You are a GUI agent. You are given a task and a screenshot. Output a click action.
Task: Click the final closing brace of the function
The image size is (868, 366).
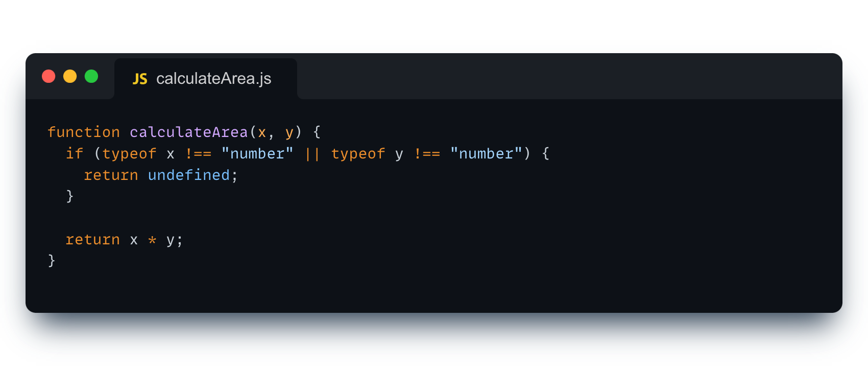pos(52,261)
